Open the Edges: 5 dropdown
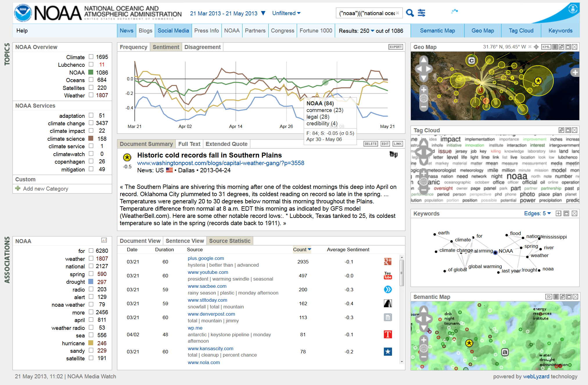This screenshot has width=588, height=385. tap(537, 214)
